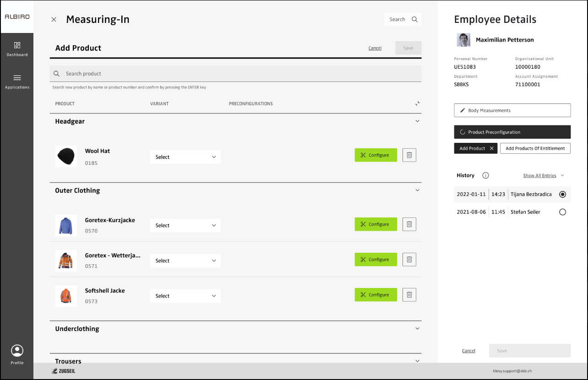Screen dimensions: 588x380
Task: Remove the Add Product tag with X
Action: pyautogui.click(x=492, y=148)
